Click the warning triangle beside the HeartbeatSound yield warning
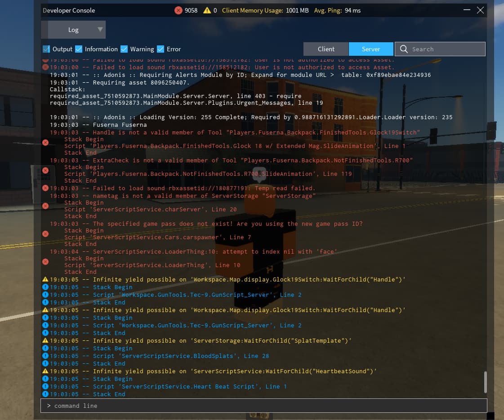The width and height of the screenshot is (504, 420). tap(45, 371)
